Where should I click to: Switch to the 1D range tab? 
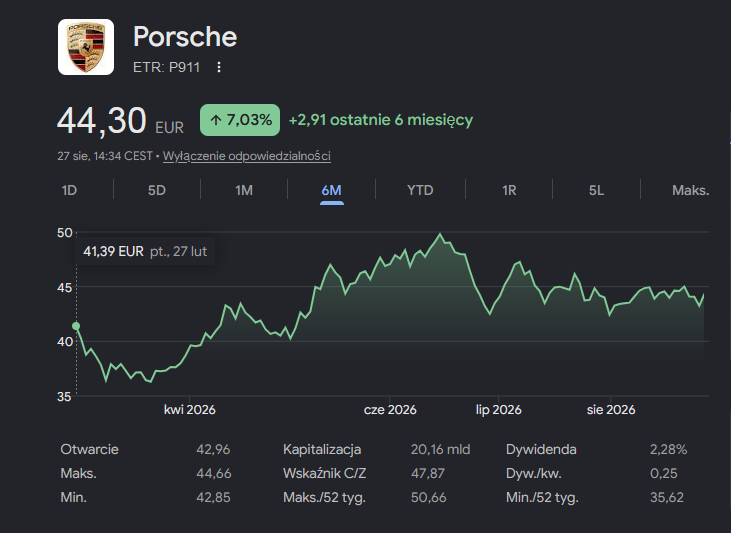pyautogui.click(x=69, y=190)
